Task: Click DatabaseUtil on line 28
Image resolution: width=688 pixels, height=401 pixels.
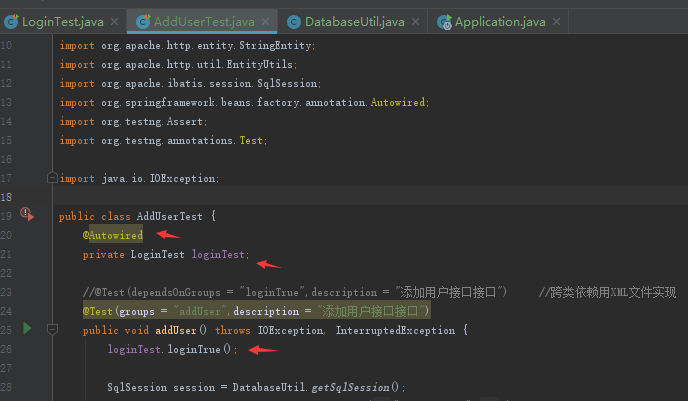Action: pyautogui.click(x=269, y=387)
